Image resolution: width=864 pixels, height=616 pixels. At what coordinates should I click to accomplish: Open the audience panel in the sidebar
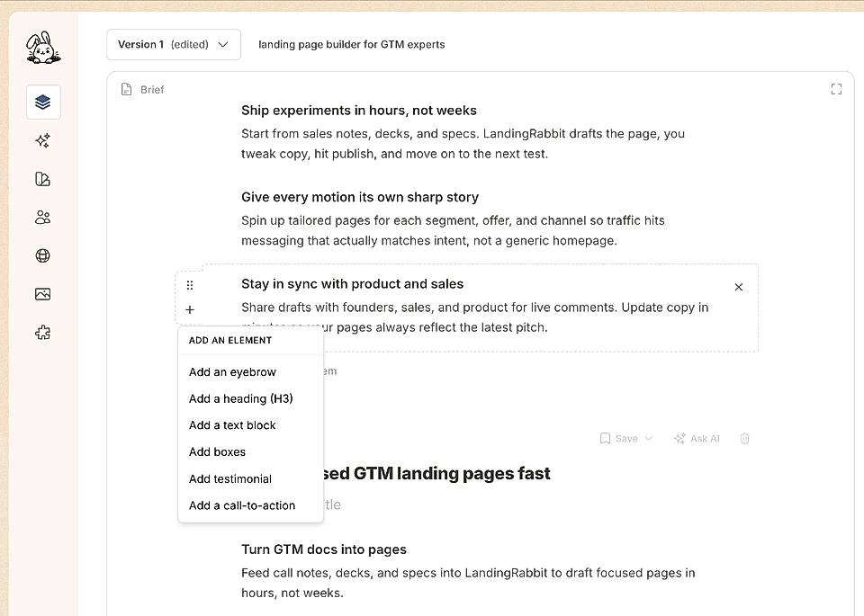tap(42, 217)
